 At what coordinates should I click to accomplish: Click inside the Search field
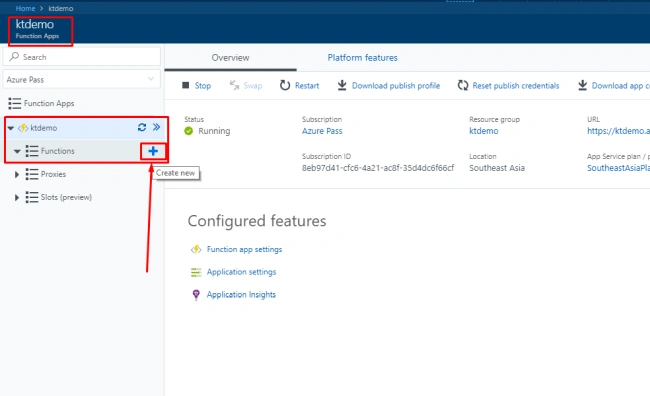click(82, 57)
